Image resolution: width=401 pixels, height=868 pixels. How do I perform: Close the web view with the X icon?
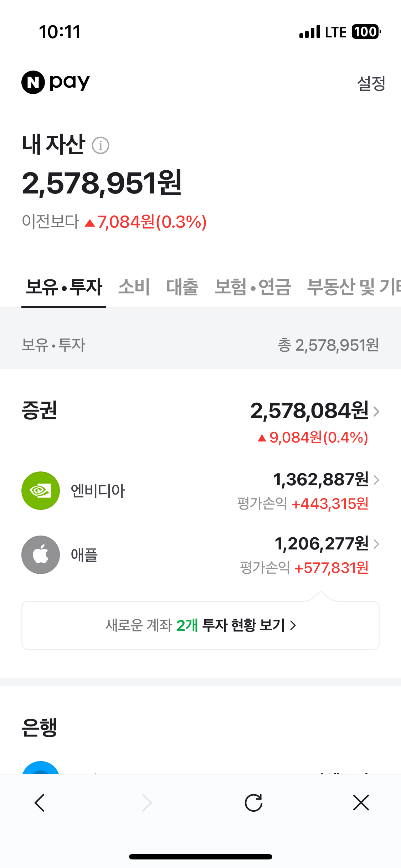(361, 803)
